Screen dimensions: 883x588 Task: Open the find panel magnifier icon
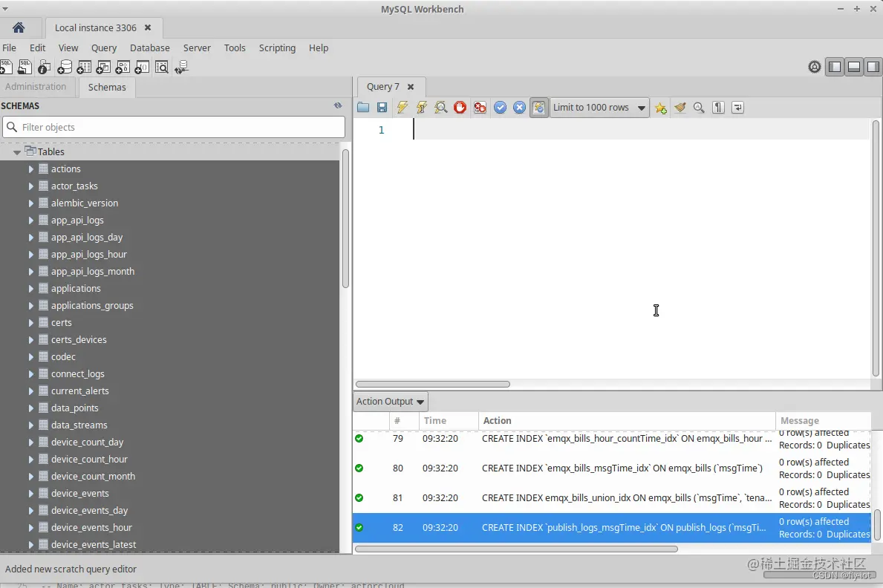(699, 108)
